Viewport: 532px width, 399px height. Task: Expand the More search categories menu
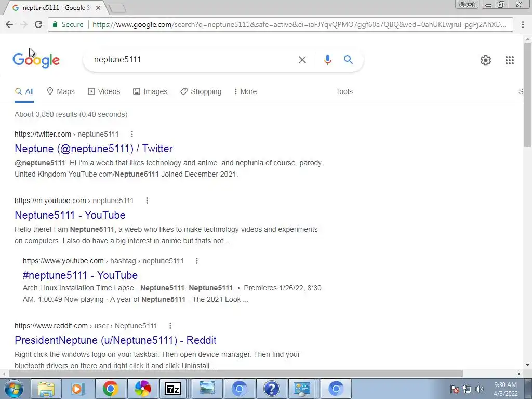245,91
